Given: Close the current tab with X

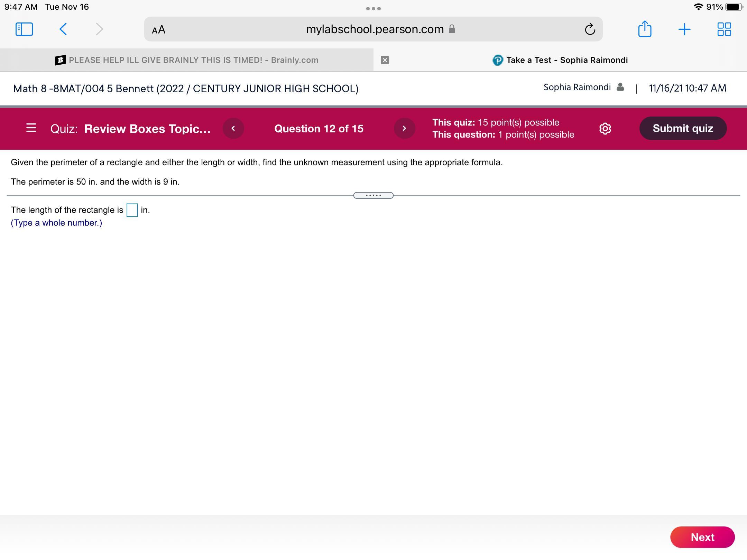Looking at the screenshot, I should pos(385,60).
